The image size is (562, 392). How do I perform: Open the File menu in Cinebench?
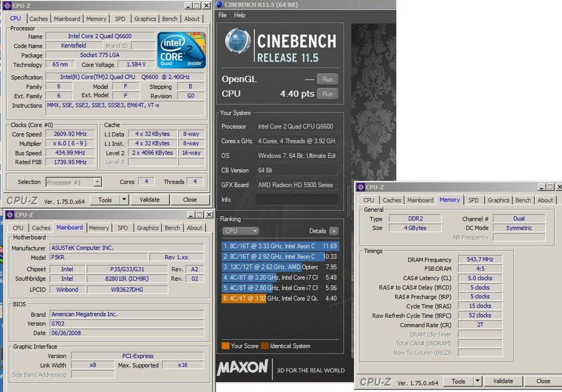(x=223, y=15)
